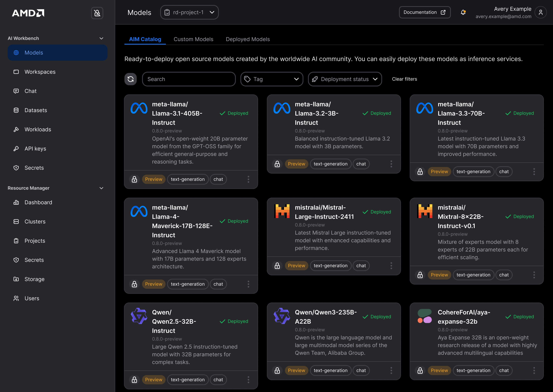This screenshot has height=392, width=553.
Task: Collapse the AI Workbench section
Action: pyautogui.click(x=101, y=38)
